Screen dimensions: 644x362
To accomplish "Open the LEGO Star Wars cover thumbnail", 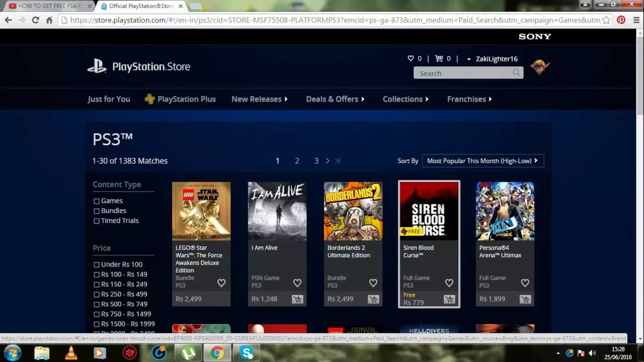I will coord(201,211).
